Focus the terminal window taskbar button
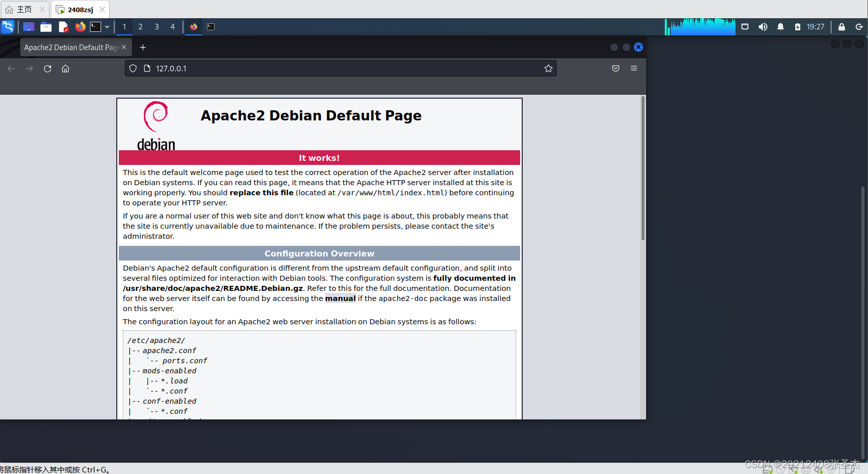Screen dimensions: 868x474 [x=211, y=27]
